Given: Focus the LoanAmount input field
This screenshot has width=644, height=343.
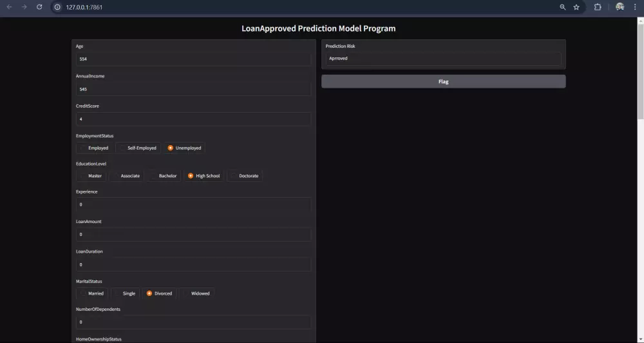Looking at the screenshot, I should [193, 235].
